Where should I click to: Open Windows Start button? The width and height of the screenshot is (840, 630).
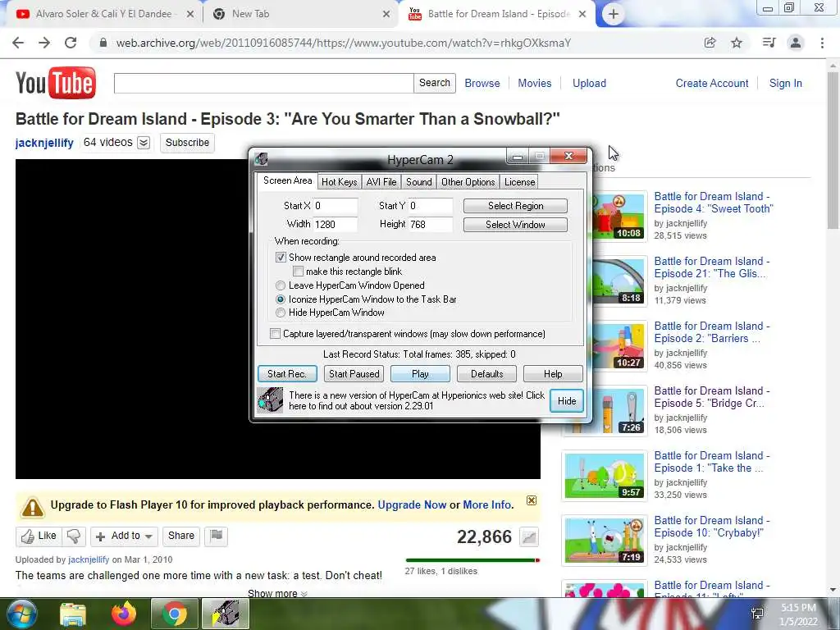click(21, 614)
